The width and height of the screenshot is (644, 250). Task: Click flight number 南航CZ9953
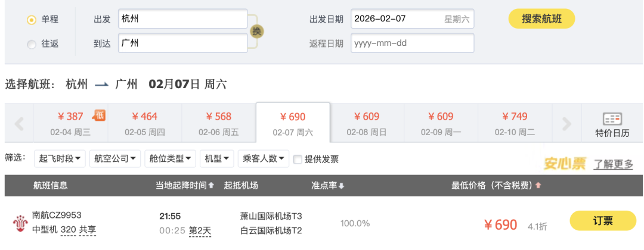57,215
